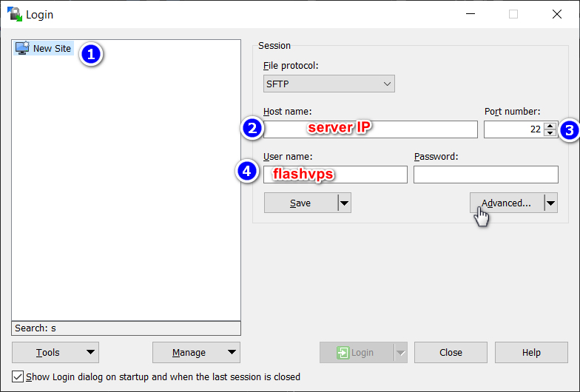Click the Password input field
The height and width of the screenshot is (392, 580).
tap(485, 175)
